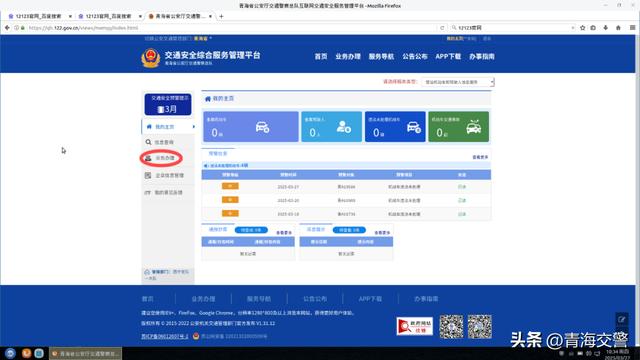Click the Firefox window entry in the taskbar
This screenshot has width=640, height=360.
click(85, 353)
